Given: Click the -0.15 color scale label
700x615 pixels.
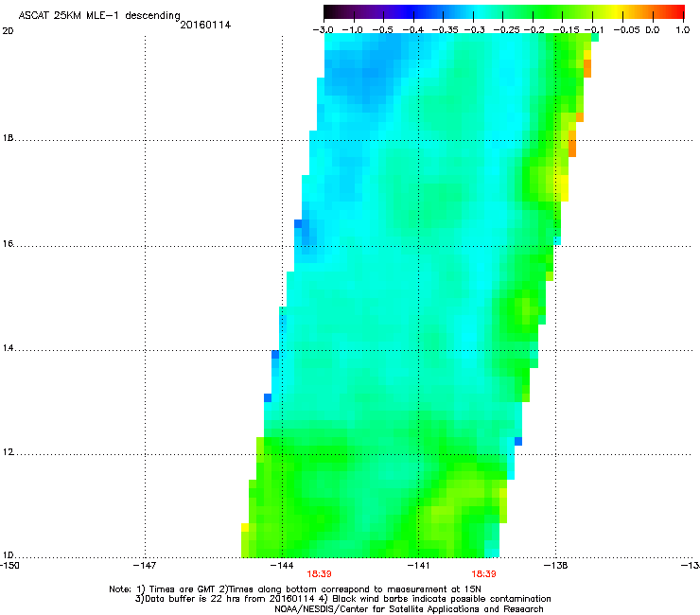Looking at the screenshot, I should (x=566, y=30).
